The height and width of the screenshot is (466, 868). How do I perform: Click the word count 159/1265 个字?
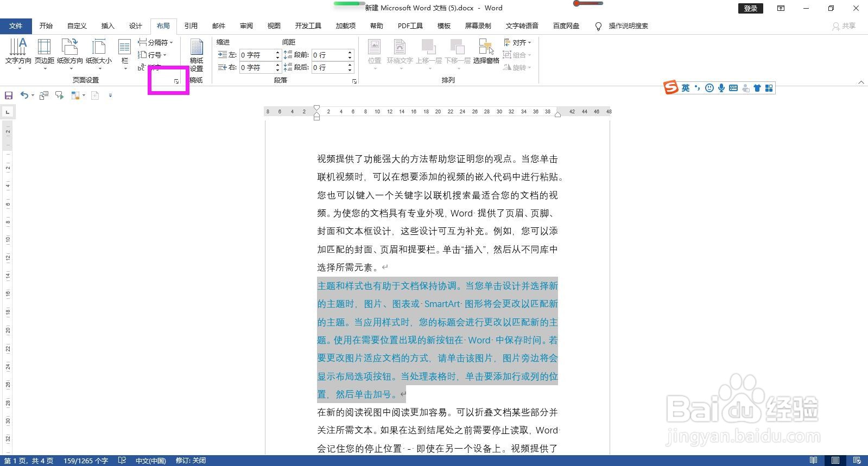coord(86,461)
